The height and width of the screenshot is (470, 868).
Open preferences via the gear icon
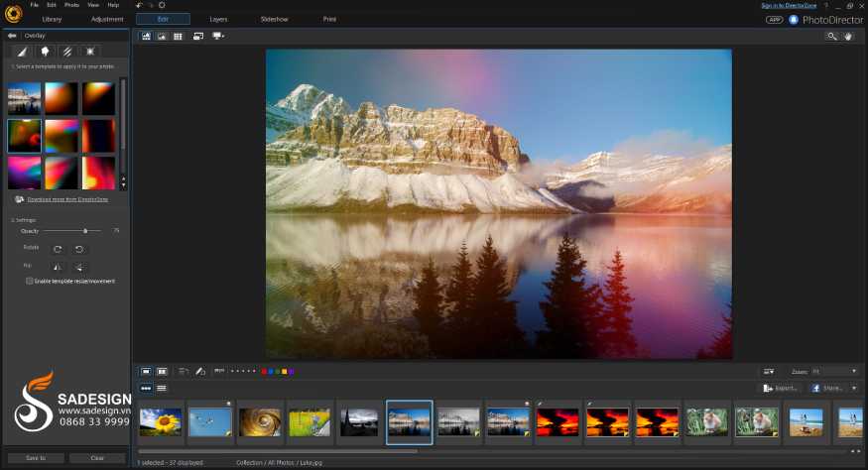pyautogui.click(x=162, y=5)
